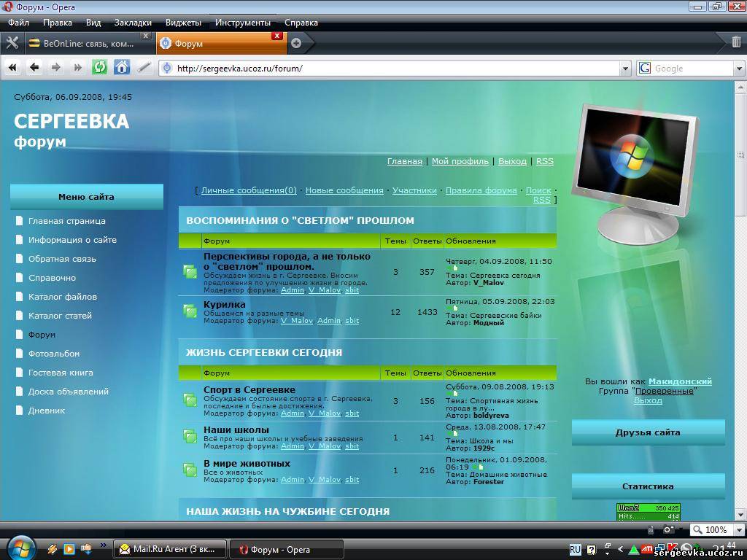The height and width of the screenshot is (560, 747).
Task: Click the Rewind double-arrow icon
Action: point(12,68)
